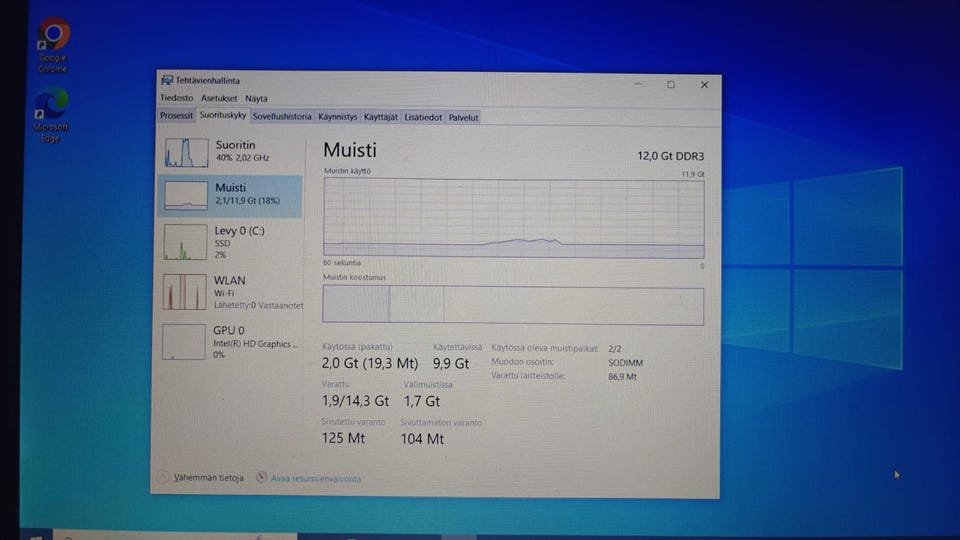Minimize the Tehtävienhallinta window

coord(638,84)
